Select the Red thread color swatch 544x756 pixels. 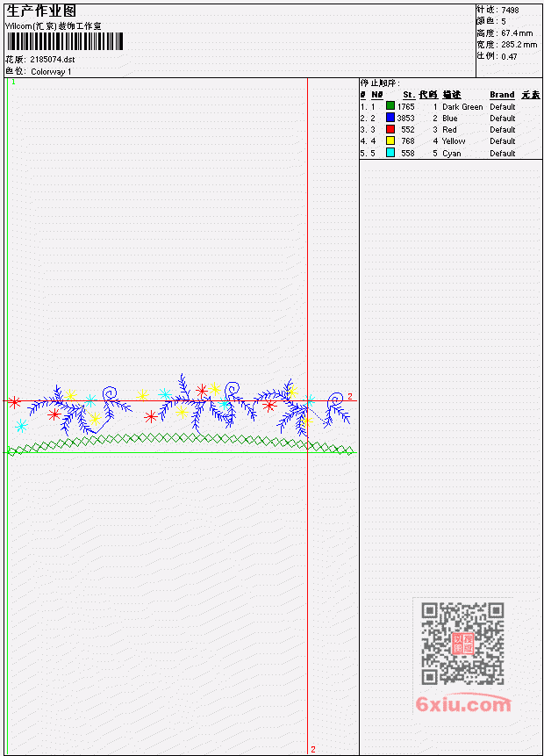point(390,129)
